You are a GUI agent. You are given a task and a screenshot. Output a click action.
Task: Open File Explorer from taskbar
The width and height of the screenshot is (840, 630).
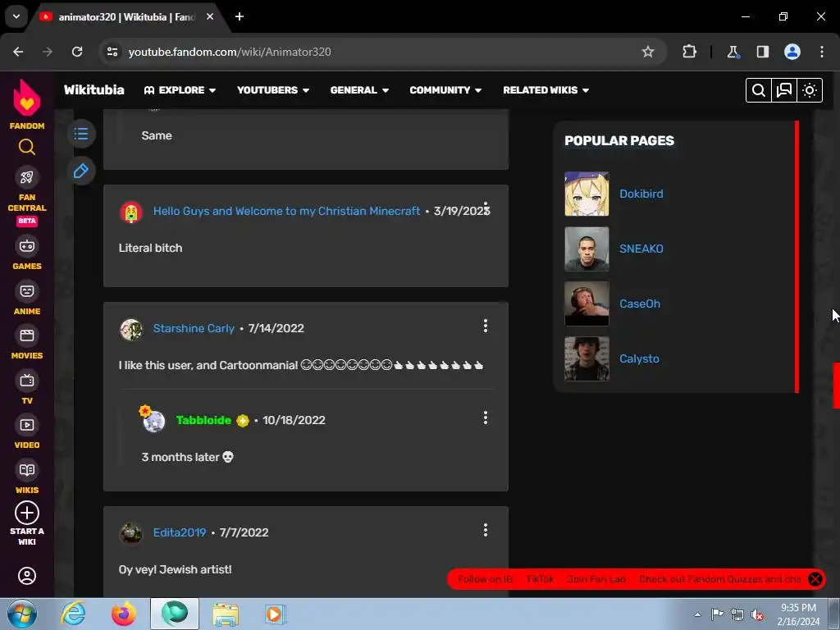(x=226, y=614)
